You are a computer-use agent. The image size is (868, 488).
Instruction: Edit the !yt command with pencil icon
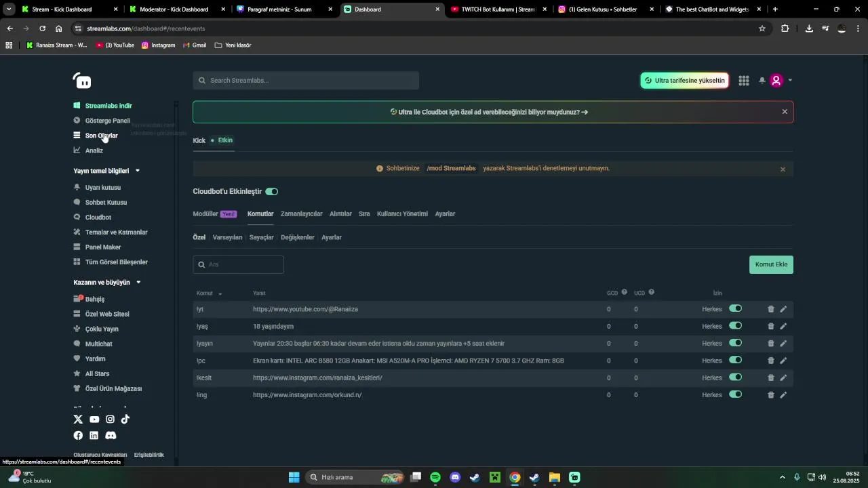783,309
